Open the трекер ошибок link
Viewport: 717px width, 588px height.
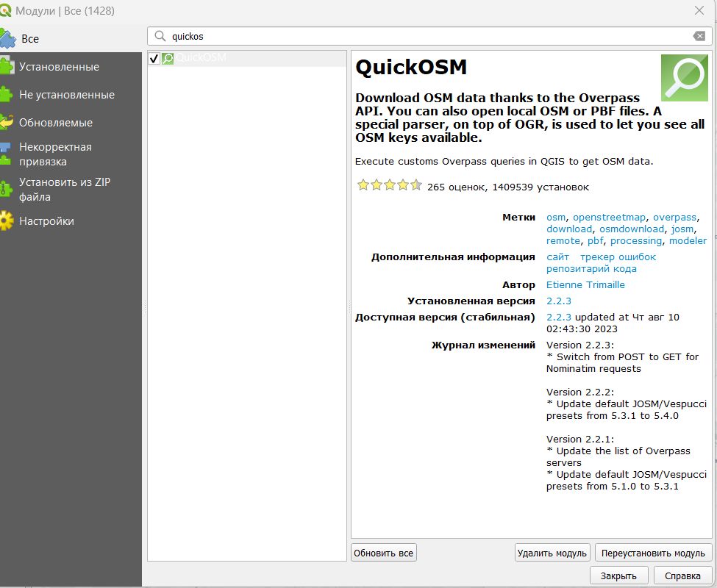(618, 257)
